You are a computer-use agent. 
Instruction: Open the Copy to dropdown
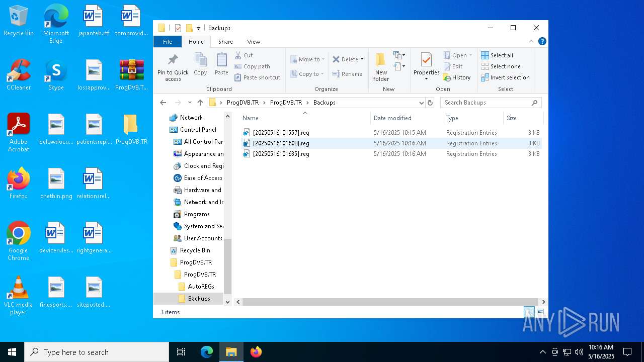(307, 74)
